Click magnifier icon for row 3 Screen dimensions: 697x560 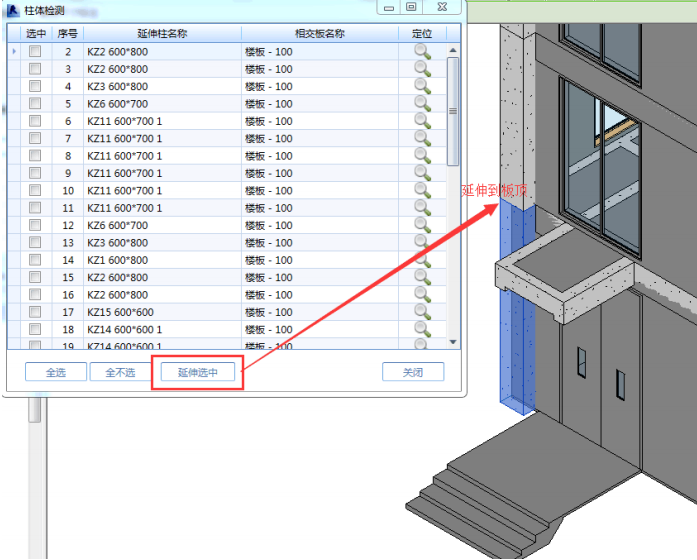click(x=422, y=69)
